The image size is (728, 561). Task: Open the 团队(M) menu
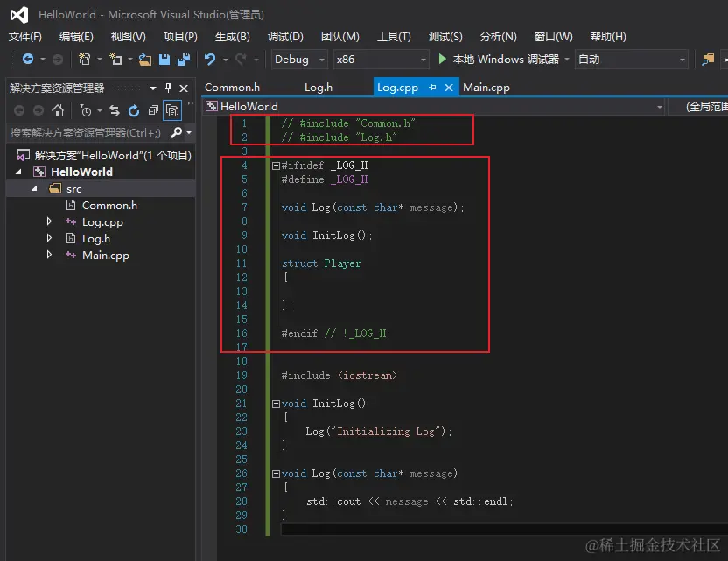click(339, 37)
